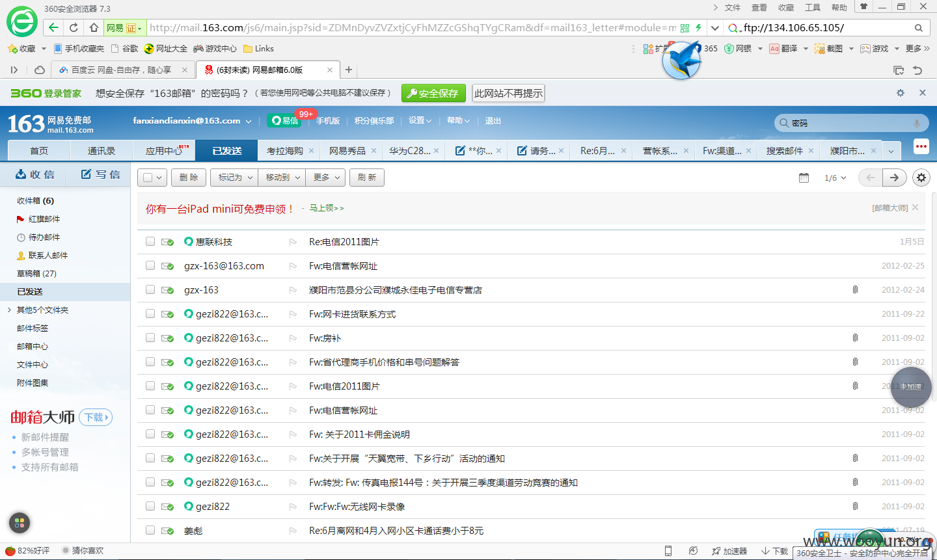Go to previous page of mail list
937x560 pixels.
[x=871, y=178]
